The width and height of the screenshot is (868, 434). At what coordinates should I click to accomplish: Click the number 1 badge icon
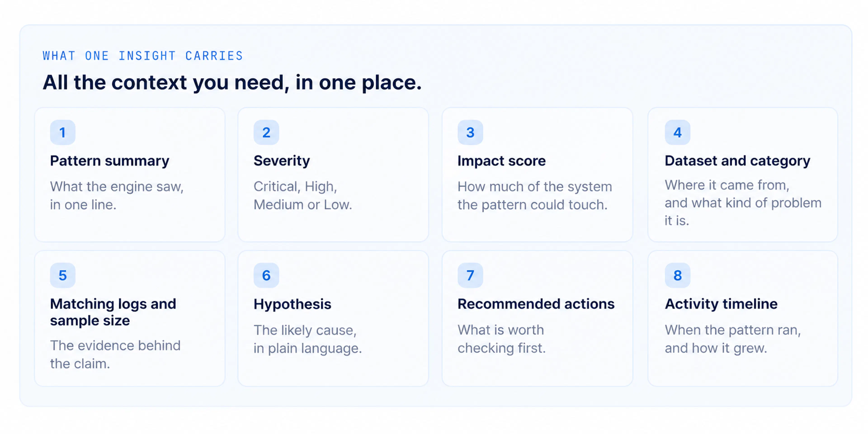(63, 132)
